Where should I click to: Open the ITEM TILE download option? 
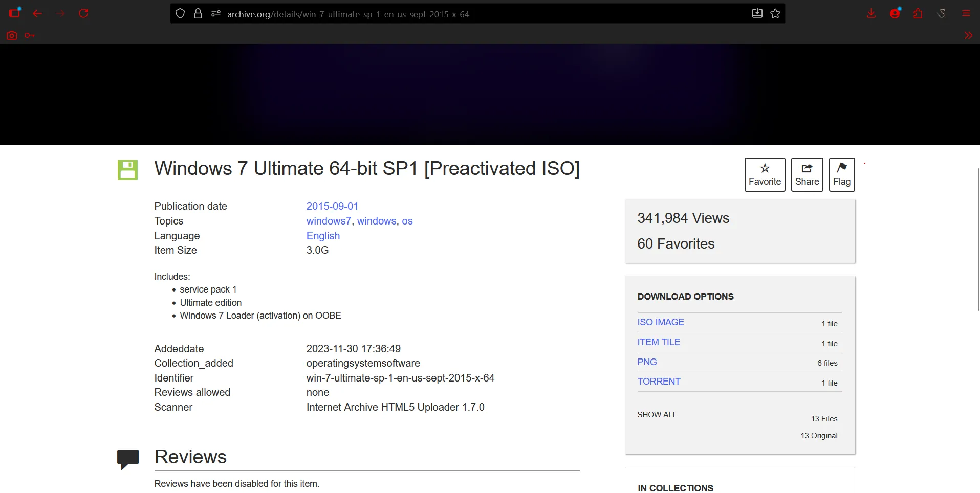659,342
